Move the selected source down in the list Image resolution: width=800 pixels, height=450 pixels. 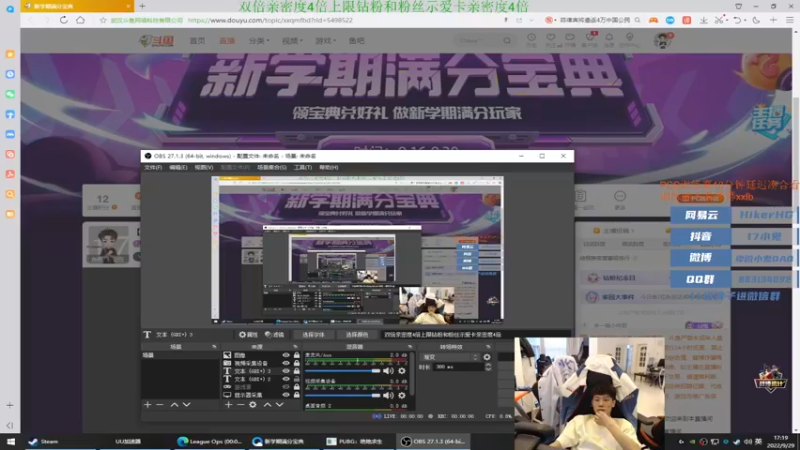(280, 405)
